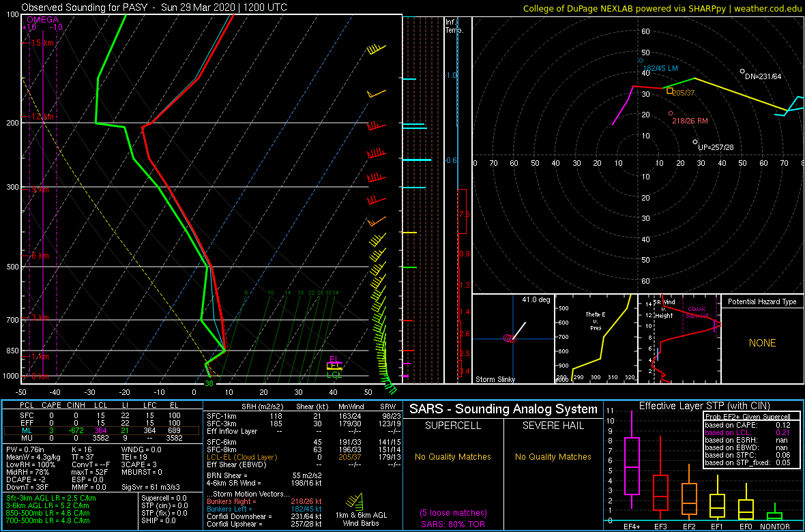Select the orange 205/37 square on hodograph

pos(669,91)
